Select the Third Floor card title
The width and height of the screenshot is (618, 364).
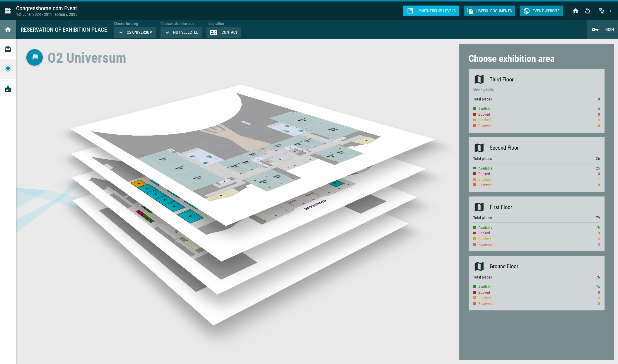point(501,80)
